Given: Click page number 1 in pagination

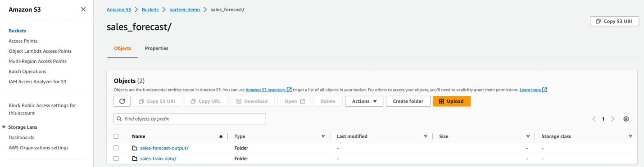Looking at the screenshot, I should [x=603, y=119].
